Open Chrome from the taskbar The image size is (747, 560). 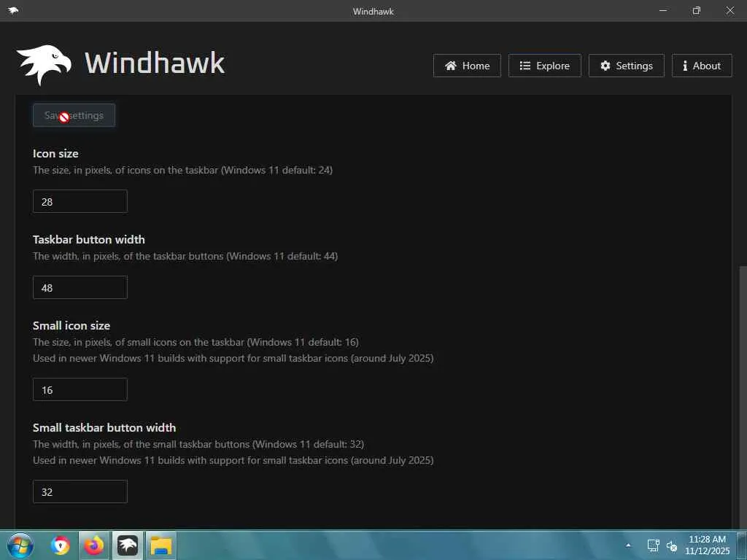(60, 545)
